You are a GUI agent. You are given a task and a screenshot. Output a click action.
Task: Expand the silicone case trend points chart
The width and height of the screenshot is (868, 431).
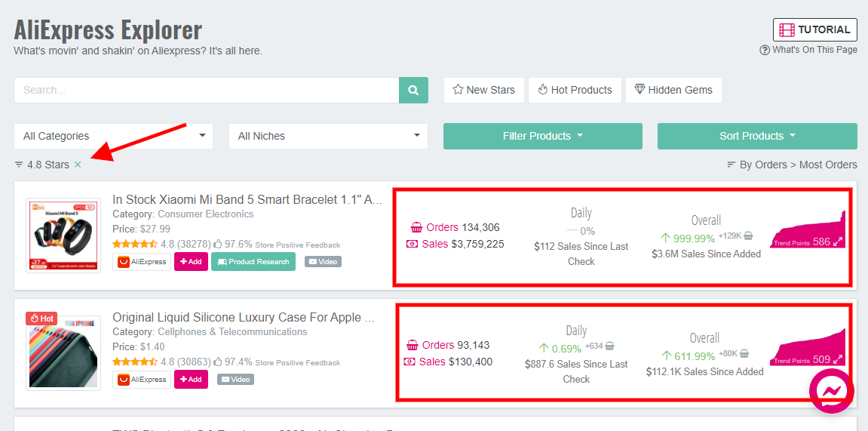pos(837,360)
